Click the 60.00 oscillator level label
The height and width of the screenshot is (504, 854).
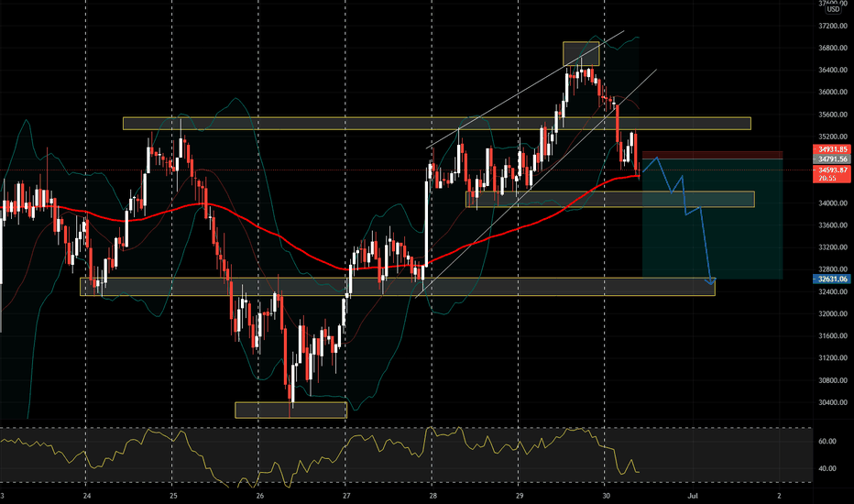click(x=827, y=442)
